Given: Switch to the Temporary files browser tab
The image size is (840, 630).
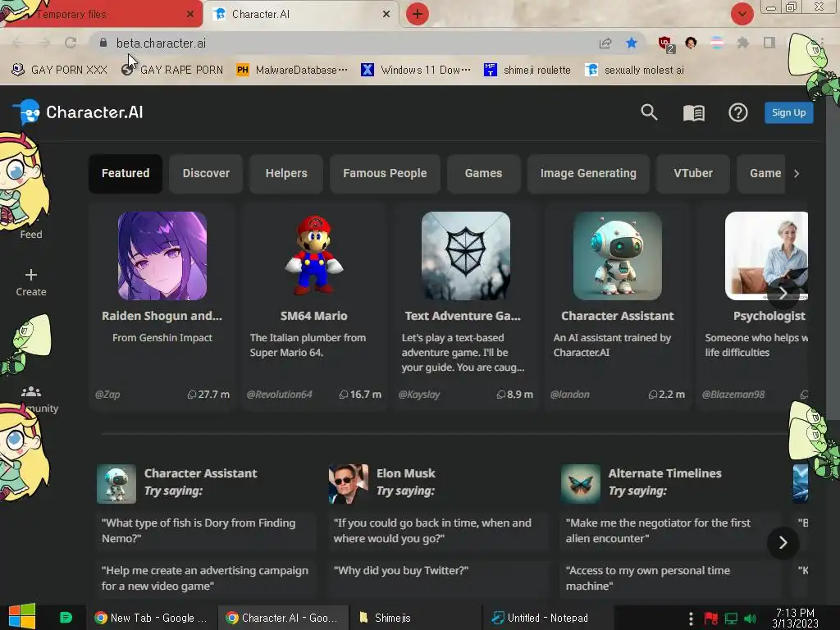Looking at the screenshot, I should pyautogui.click(x=102, y=14).
